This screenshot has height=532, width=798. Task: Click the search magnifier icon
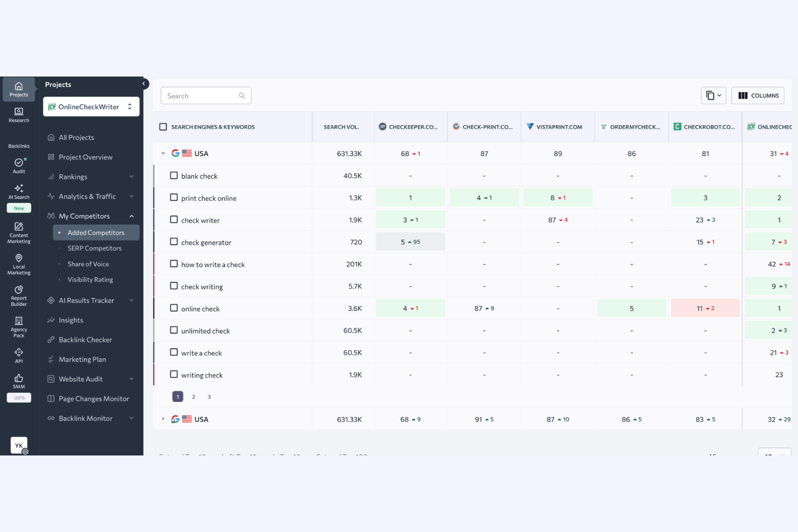pyautogui.click(x=242, y=96)
